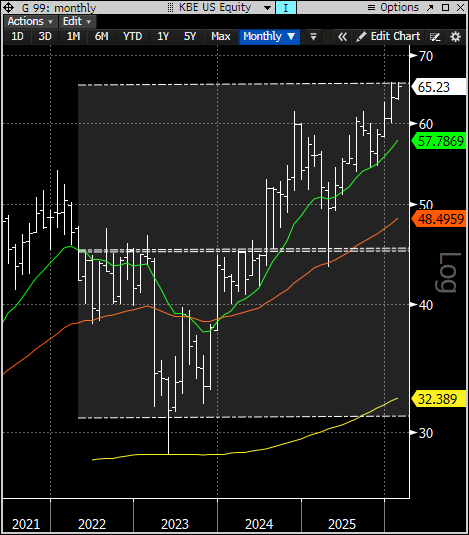This screenshot has height=535, width=469.
Task: Select the Max time range
Action: [221, 37]
